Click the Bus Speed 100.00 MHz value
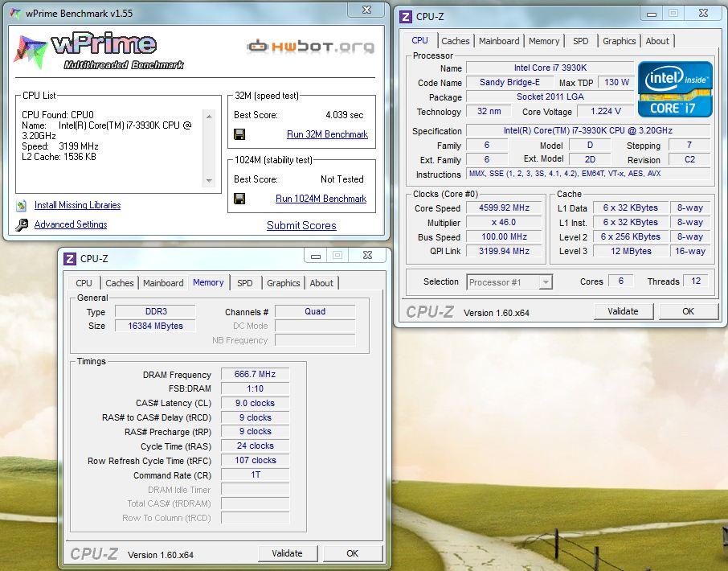 point(504,236)
